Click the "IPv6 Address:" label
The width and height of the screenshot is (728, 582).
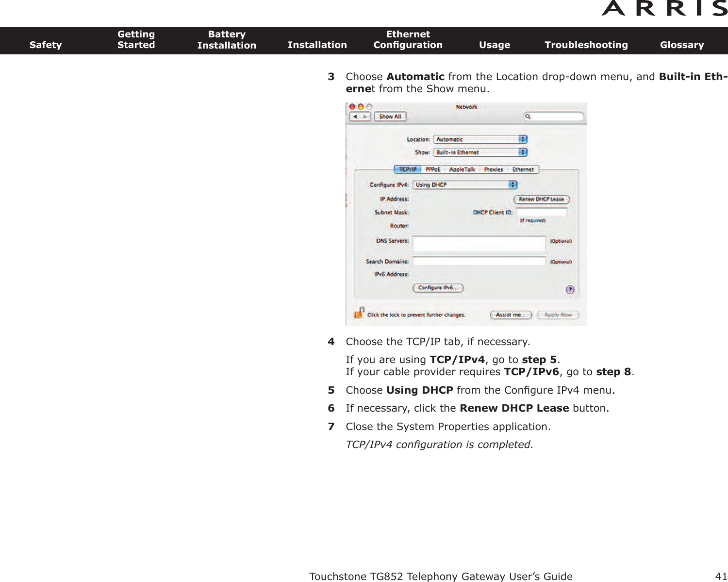coord(391,274)
